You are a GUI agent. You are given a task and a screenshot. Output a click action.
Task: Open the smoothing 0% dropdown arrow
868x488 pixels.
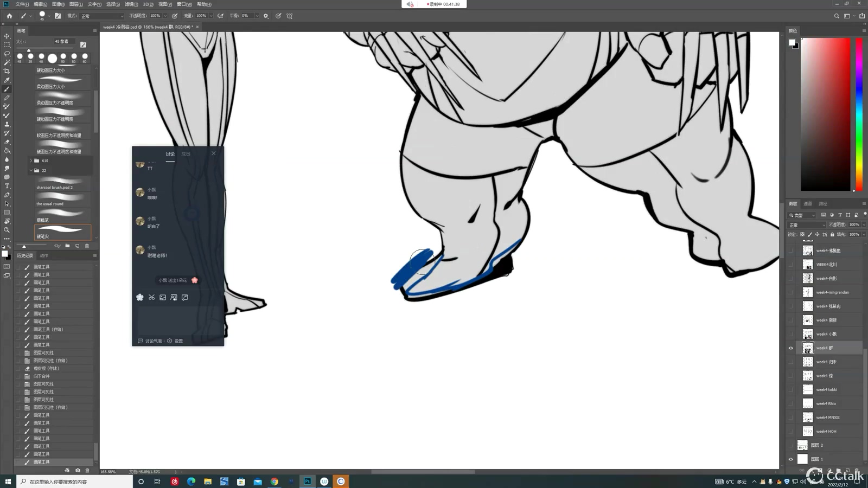point(257,16)
